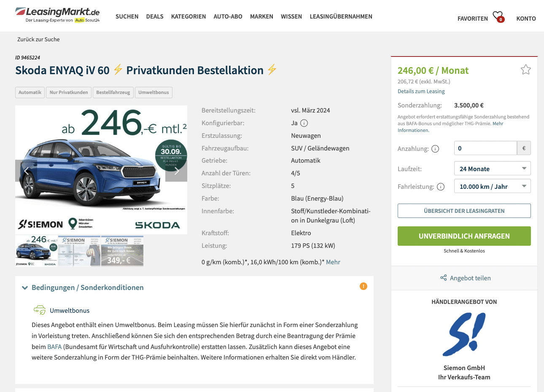Click the Siemon dealer logo
The width and height of the screenshot is (544, 392).
pyautogui.click(x=464, y=334)
